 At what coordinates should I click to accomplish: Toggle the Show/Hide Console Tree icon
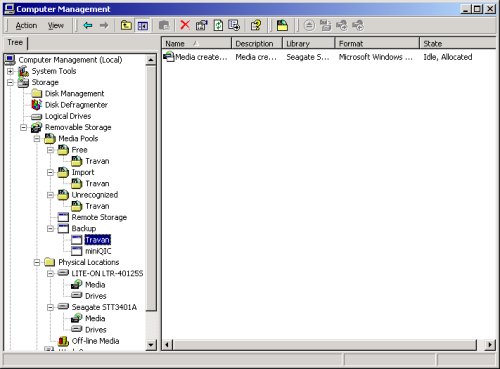click(143, 26)
